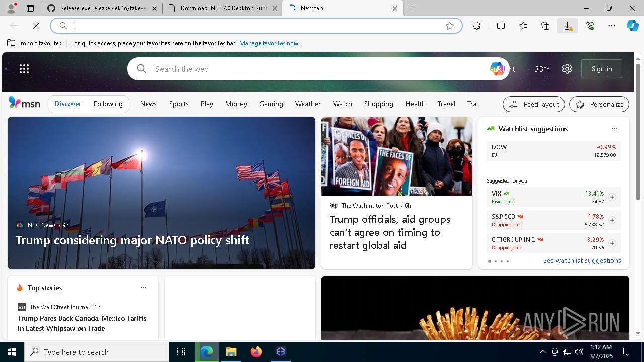Open the global aid Washington Post article
This screenshot has height=362, width=644.
[x=390, y=232]
